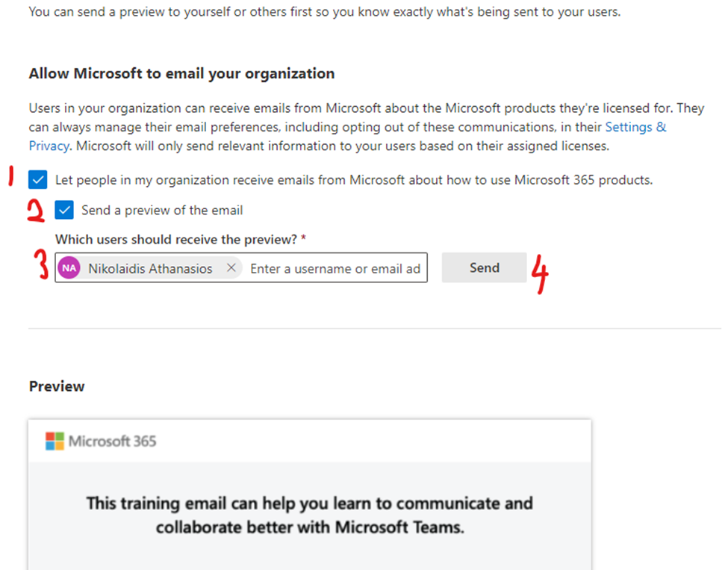The width and height of the screenshot is (728, 570).
Task: Click the Microsoft 365 four-color logo icon
Action: 55,441
